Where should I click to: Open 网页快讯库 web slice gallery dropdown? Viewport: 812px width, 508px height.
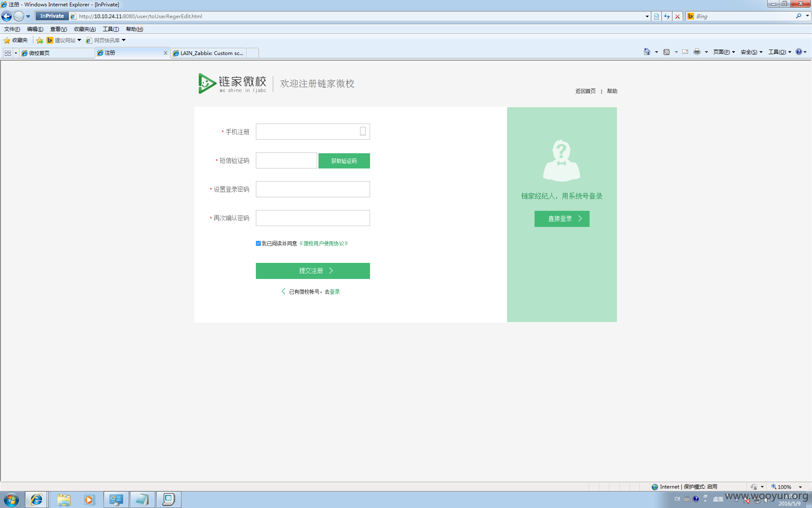[x=106, y=40]
